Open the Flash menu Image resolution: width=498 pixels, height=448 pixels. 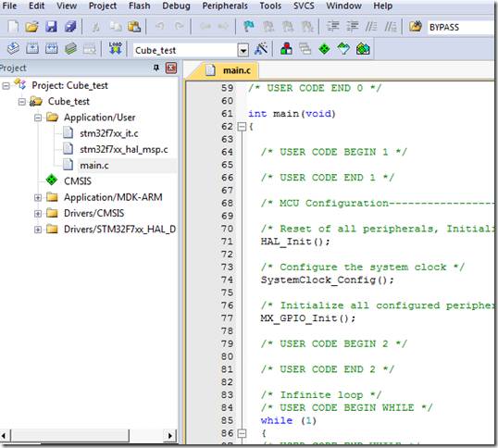140,6
